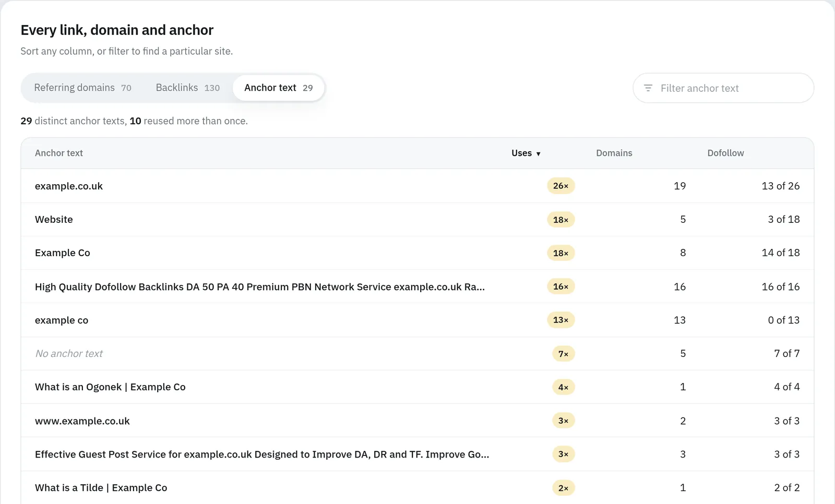Click the 13× uses badge

(561, 320)
